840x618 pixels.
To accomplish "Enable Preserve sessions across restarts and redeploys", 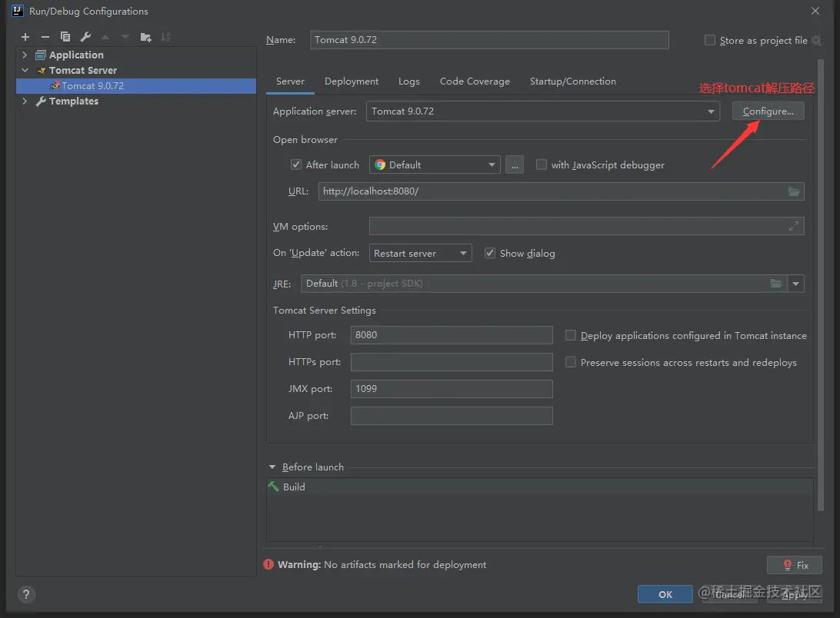I will 571,362.
